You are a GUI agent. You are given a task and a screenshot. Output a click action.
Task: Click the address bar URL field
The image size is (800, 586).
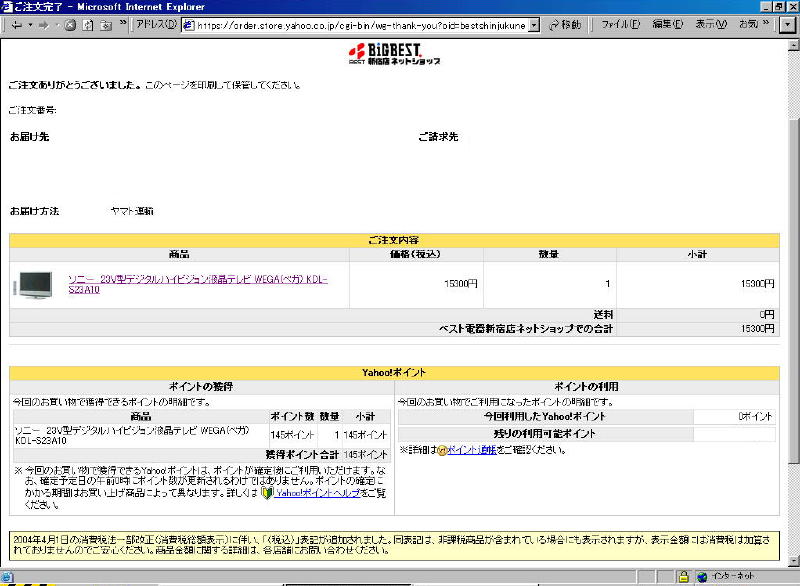pos(360,25)
